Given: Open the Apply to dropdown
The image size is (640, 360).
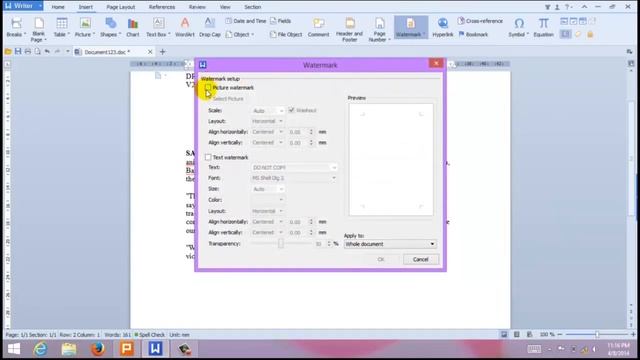Looking at the screenshot, I should coord(390,244).
